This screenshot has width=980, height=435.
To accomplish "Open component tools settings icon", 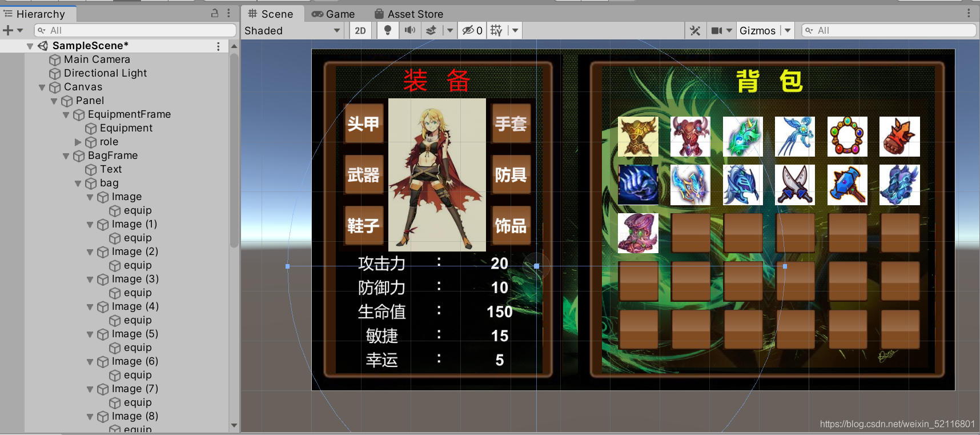I will 695,30.
